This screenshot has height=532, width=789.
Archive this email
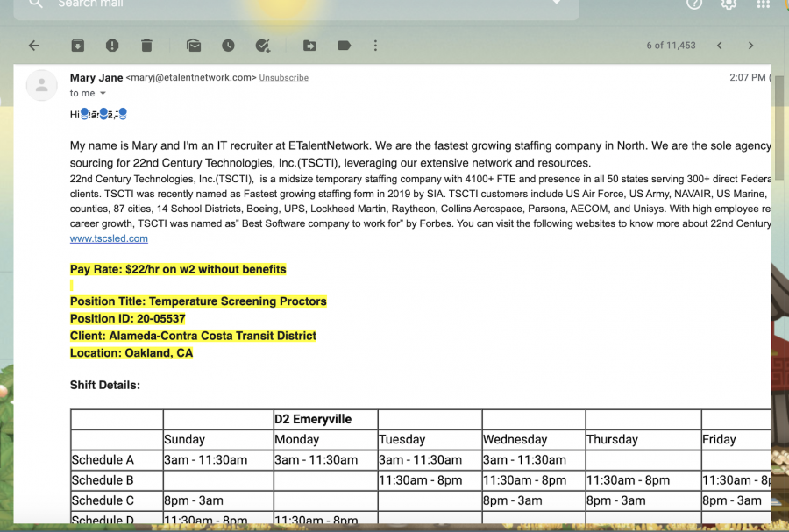[x=77, y=46]
